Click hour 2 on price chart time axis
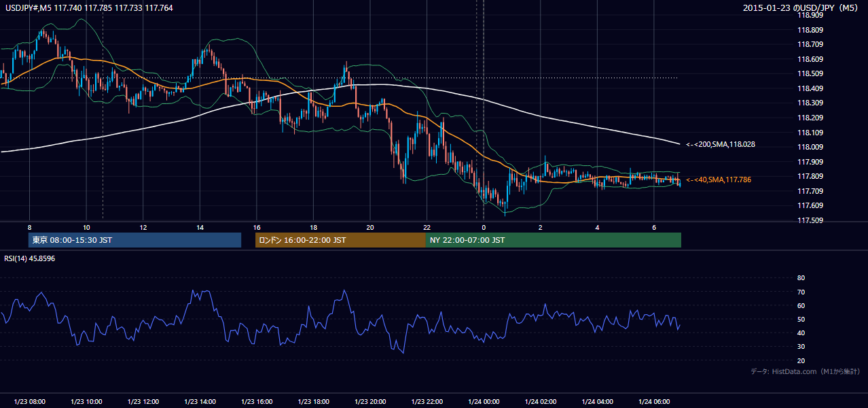Viewport: 868px width, 408px height. pos(540,227)
